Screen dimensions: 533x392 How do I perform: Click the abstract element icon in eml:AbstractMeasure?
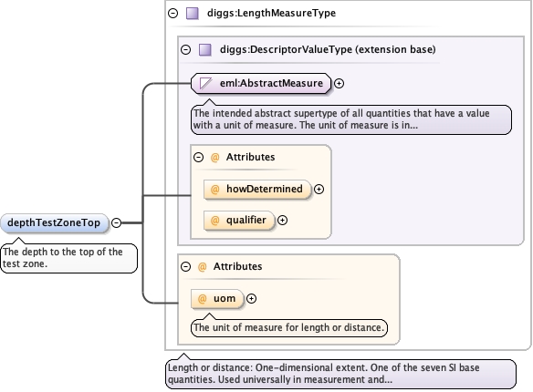(x=205, y=83)
